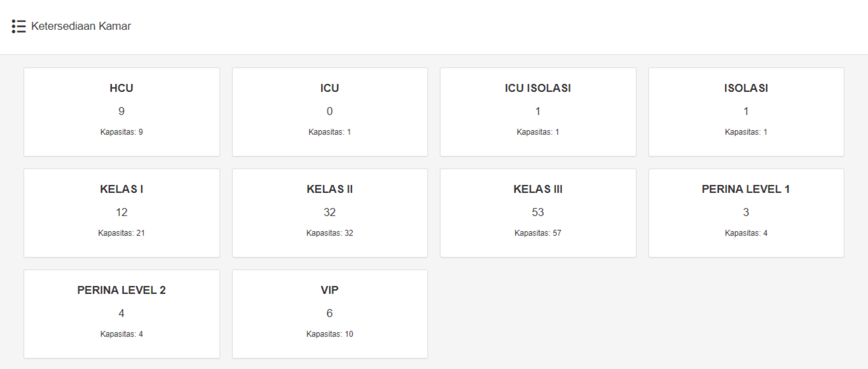Image resolution: width=868 pixels, height=369 pixels.
Task: Click the KELAS II count 32
Action: [x=330, y=212]
